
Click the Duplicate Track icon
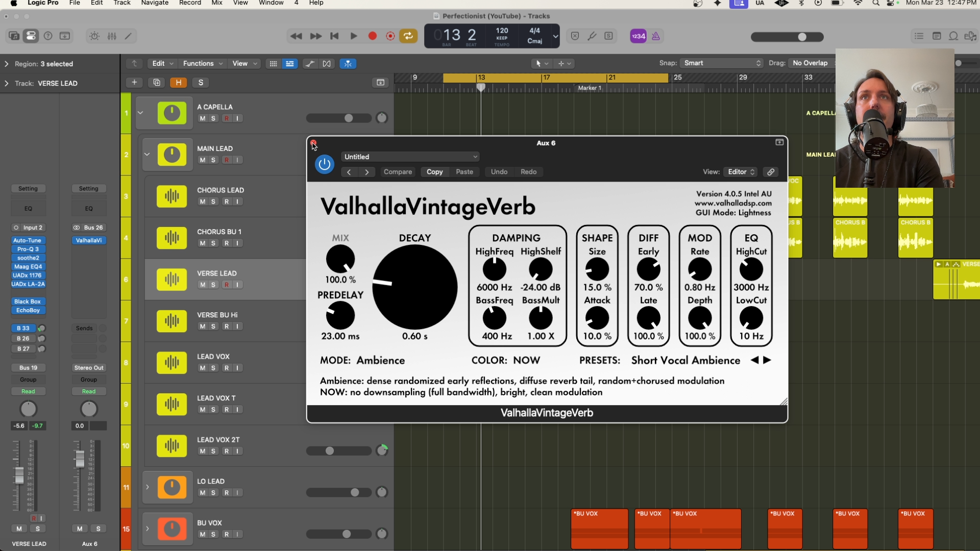pos(157,83)
